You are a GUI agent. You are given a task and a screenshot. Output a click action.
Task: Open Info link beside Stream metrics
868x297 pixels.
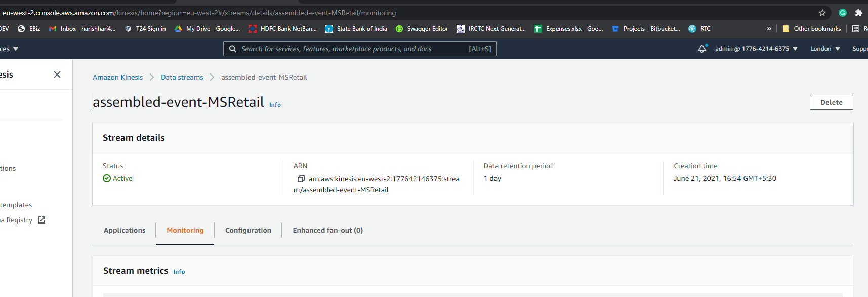[179, 272]
